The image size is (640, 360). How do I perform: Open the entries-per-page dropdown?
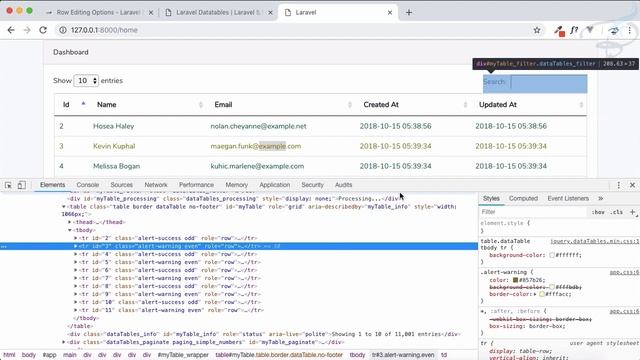[86, 81]
